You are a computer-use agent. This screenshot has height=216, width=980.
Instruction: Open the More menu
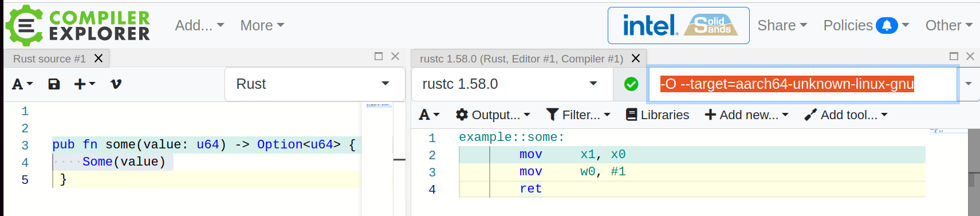pos(262,25)
